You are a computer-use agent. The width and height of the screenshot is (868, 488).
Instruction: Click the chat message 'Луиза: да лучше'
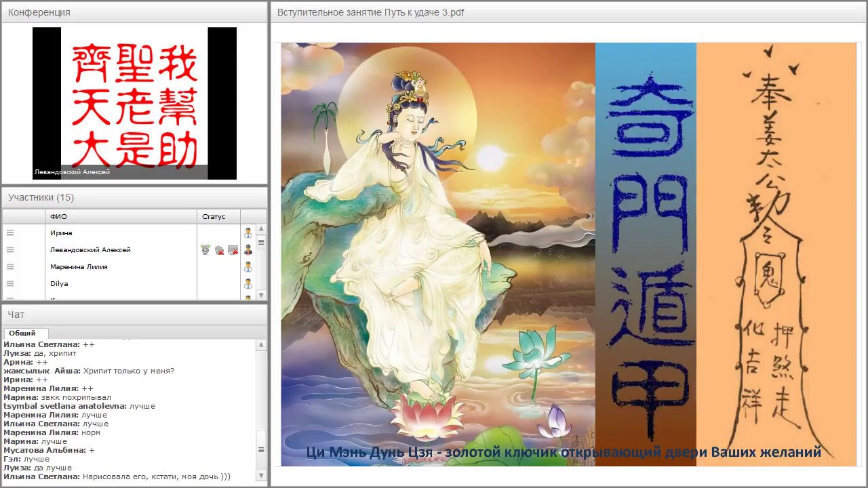pos(38,468)
